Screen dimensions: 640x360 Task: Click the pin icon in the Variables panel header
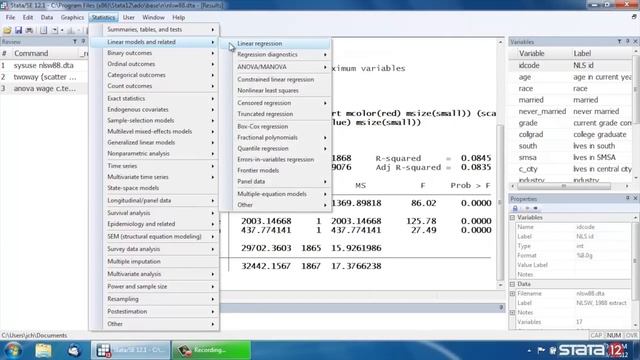click(628, 42)
